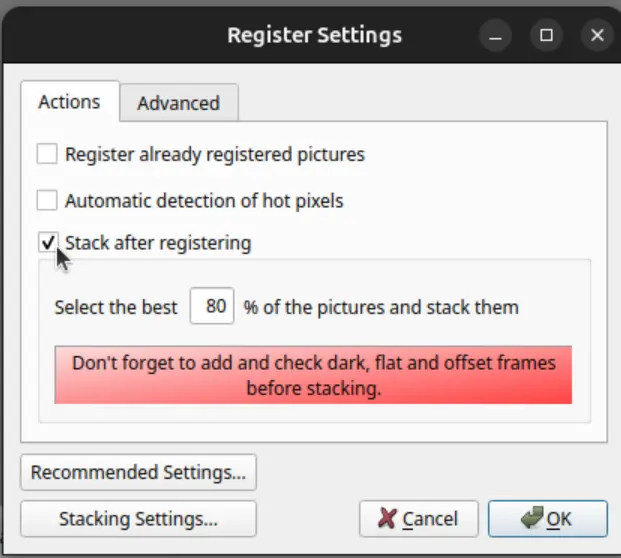Viewport: 621px width, 558px height.
Task: Select the Actions tab
Action: [69, 102]
